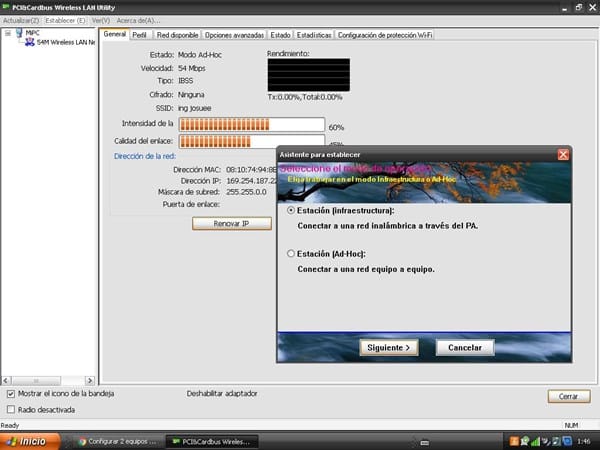Select Estación (Infraestructura) radio option
The image size is (600, 450).
click(291, 211)
